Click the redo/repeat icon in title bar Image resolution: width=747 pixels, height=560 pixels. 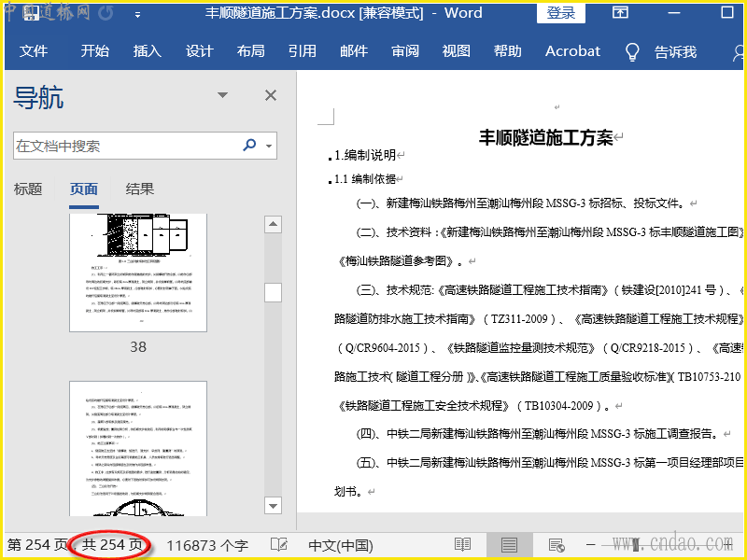click(106, 13)
